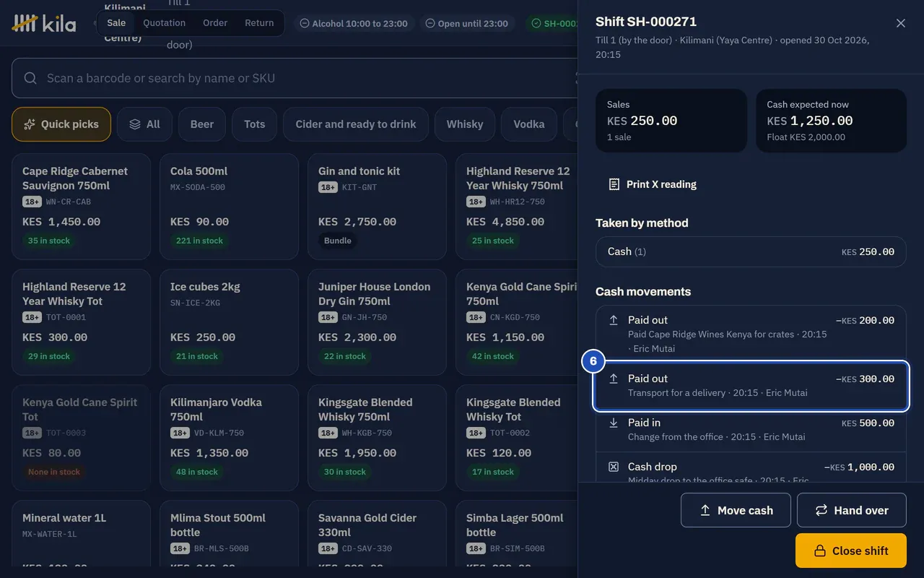
Task: Click the barcode or SKU search field
Action: pyautogui.click(x=295, y=78)
